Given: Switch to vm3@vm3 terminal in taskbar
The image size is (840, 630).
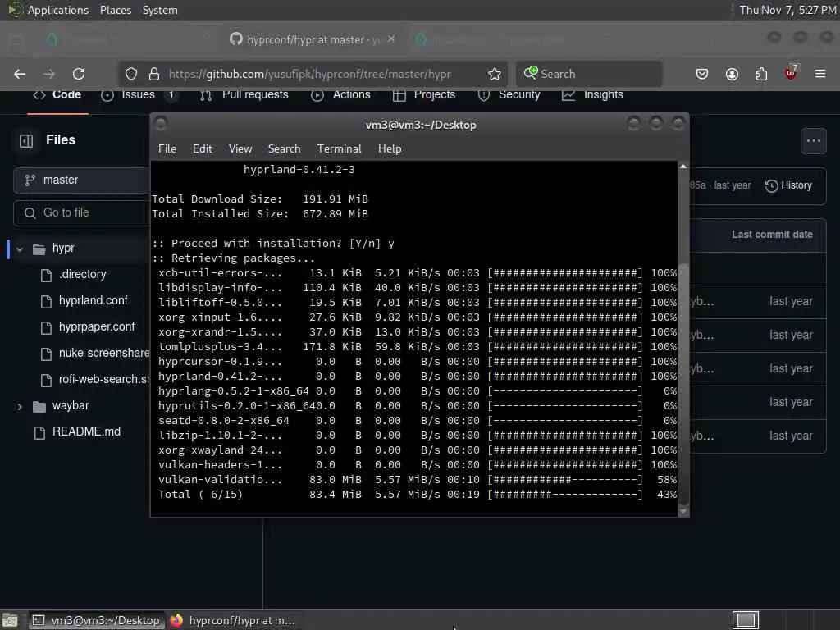Looking at the screenshot, I should point(97,620).
